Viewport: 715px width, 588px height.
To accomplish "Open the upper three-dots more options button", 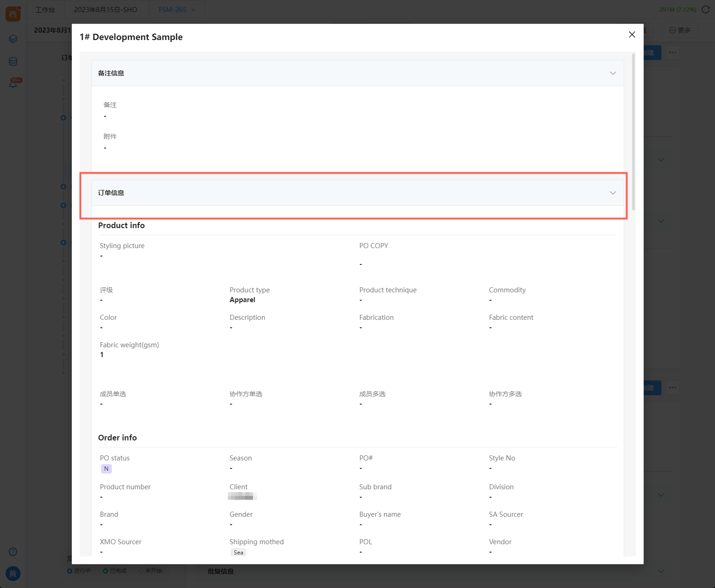I will 672,53.
